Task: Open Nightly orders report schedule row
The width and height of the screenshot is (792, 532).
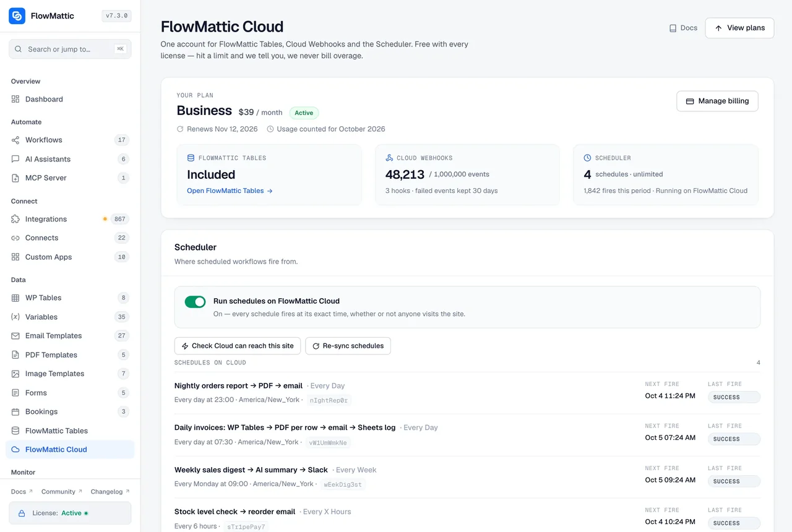Action: click(x=467, y=393)
